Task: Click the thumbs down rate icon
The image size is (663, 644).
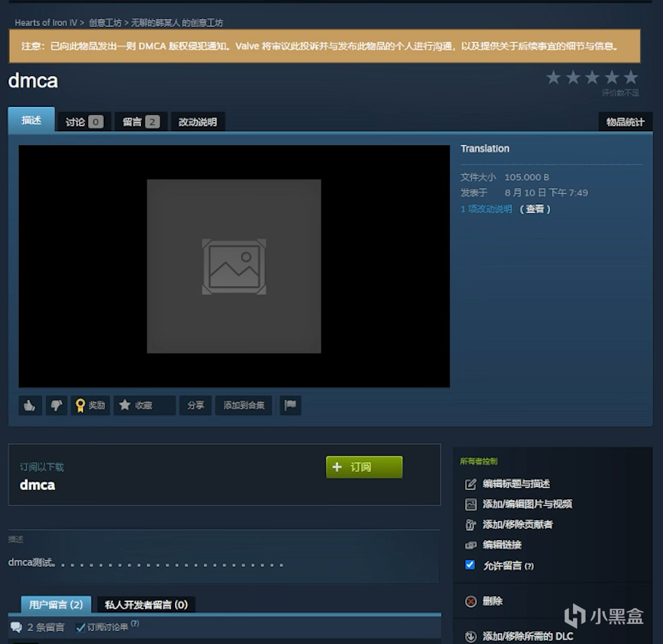Action: tap(57, 405)
